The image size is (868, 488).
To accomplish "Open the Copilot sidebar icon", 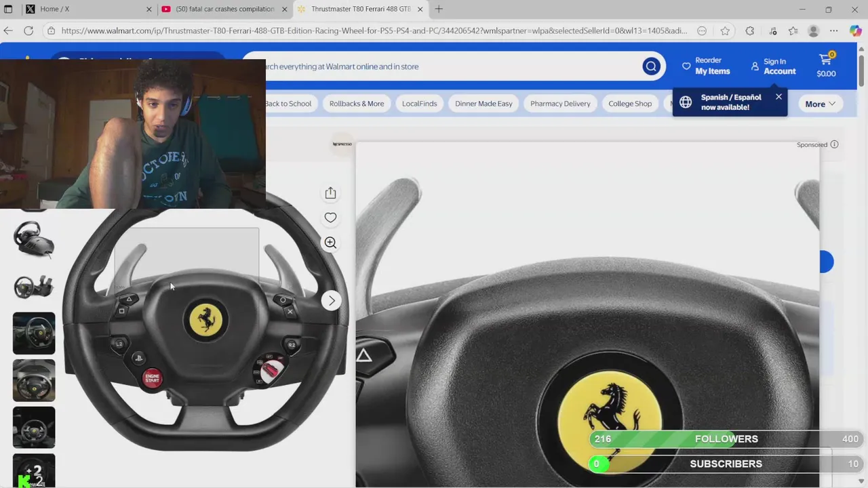I will [855, 30].
